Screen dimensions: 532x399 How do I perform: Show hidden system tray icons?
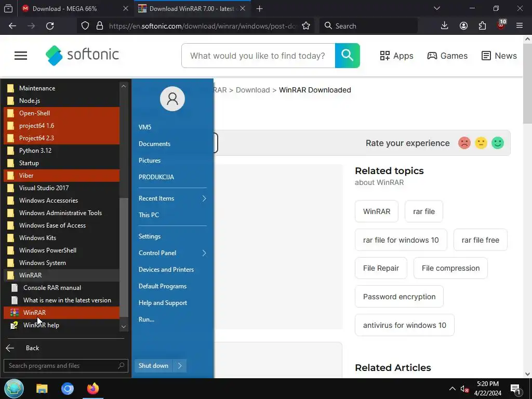(x=453, y=389)
